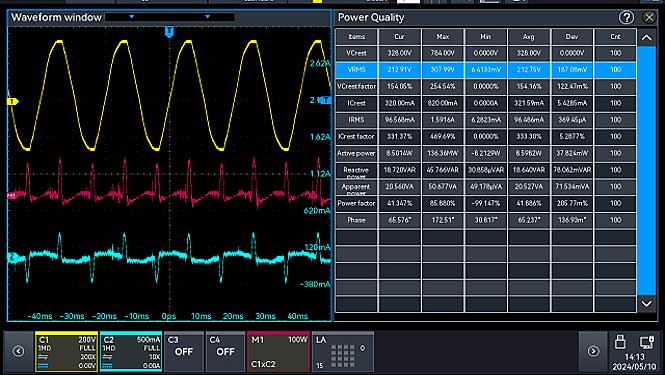Click the VCrest factor current value 154.05%
665x375 pixels.
400,86
